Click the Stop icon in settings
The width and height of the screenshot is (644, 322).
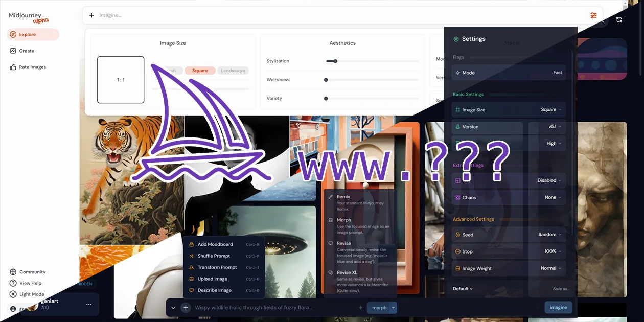tap(458, 251)
